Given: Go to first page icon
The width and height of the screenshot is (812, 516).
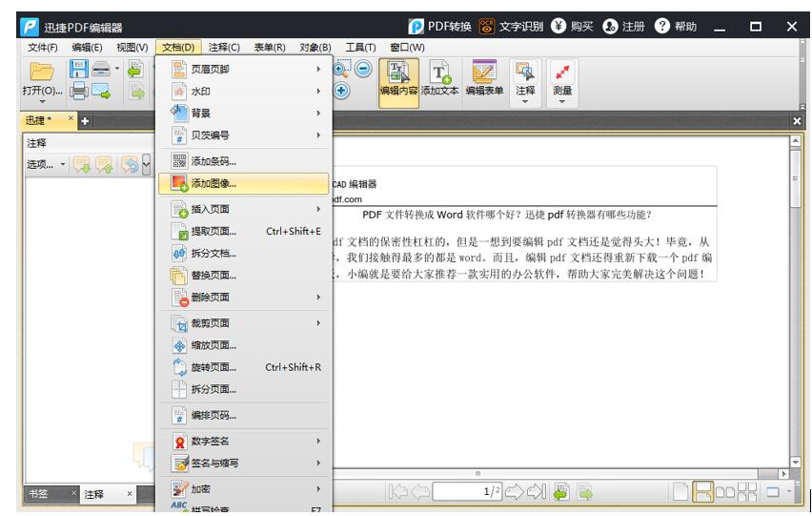Looking at the screenshot, I should click(397, 491).
